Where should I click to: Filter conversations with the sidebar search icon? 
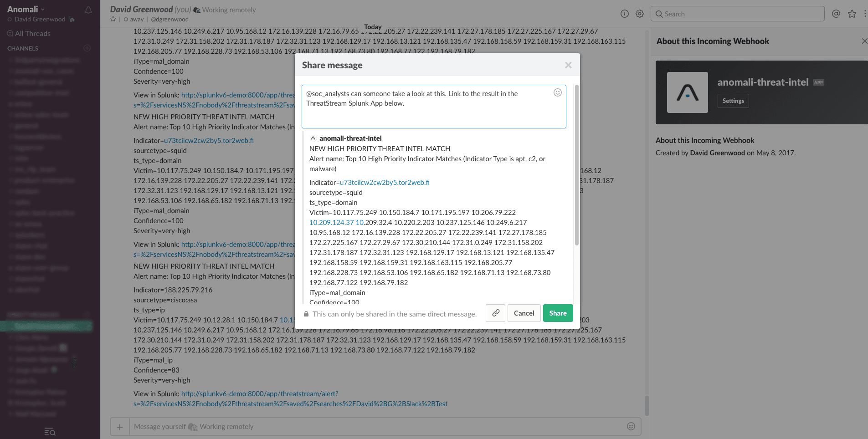(50, 431)
